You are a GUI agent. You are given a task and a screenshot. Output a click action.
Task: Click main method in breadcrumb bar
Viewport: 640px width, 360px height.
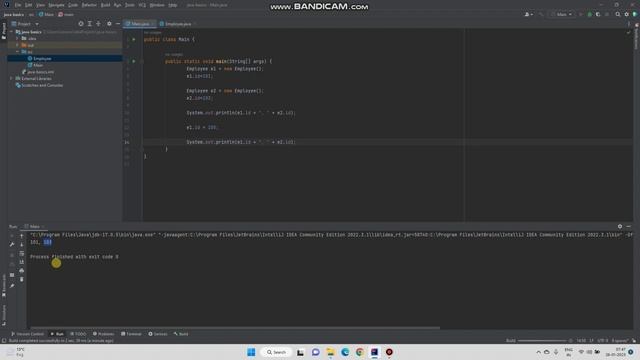point(66,14)
